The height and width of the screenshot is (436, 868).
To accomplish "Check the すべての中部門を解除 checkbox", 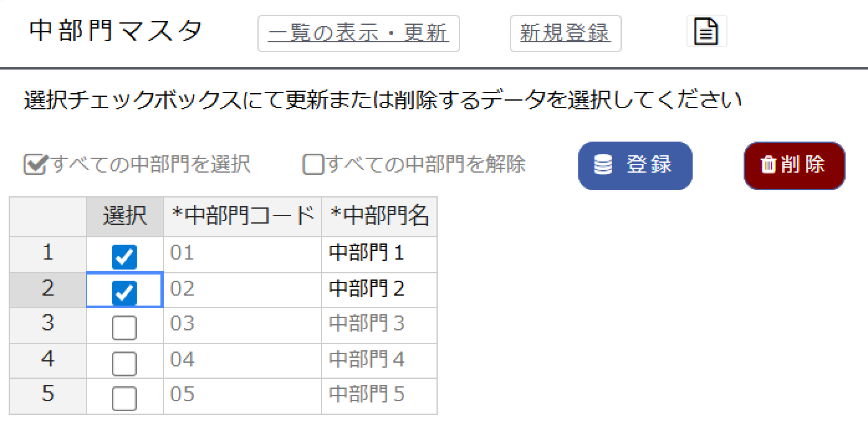I will click(x=313, y=164).
